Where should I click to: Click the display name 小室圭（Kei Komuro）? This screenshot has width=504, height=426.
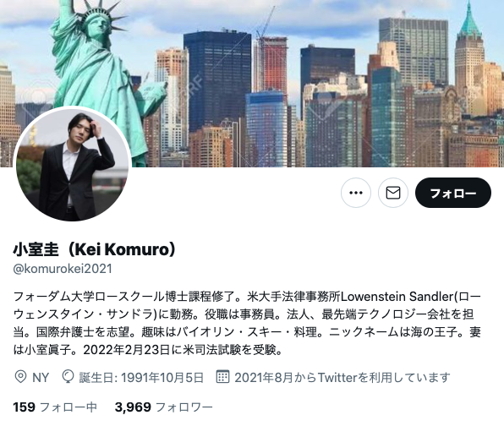click(x=94, y=249)
